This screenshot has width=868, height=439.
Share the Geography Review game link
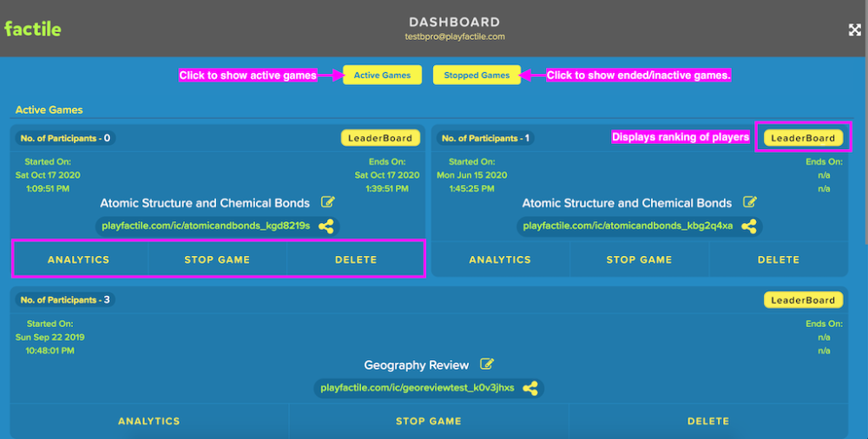[530, 388]
